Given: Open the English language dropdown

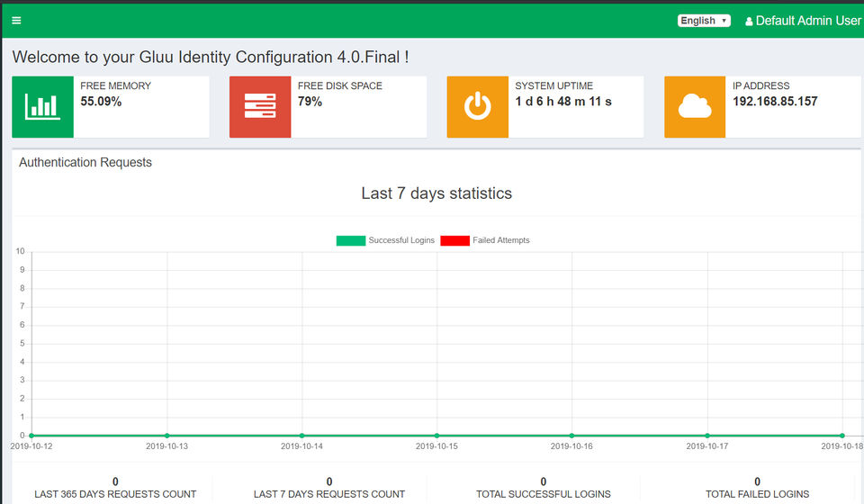Looking at the screenshot, I should point(704,21).
